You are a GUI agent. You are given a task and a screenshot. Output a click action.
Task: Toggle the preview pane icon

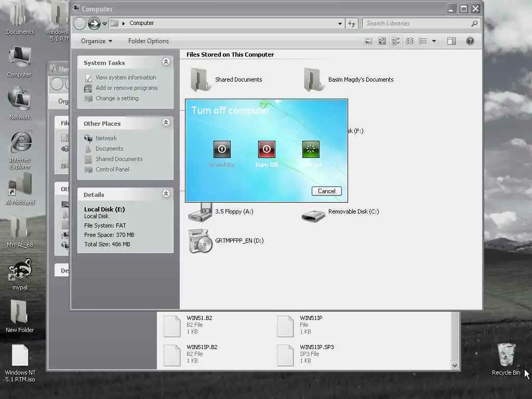tap(451, 41)
